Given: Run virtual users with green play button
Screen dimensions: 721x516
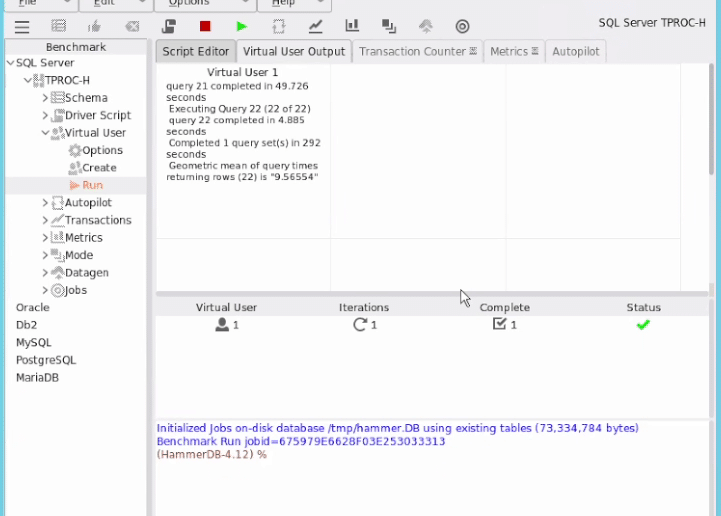Looking at the screenshot, I should (x=241, y=27).
